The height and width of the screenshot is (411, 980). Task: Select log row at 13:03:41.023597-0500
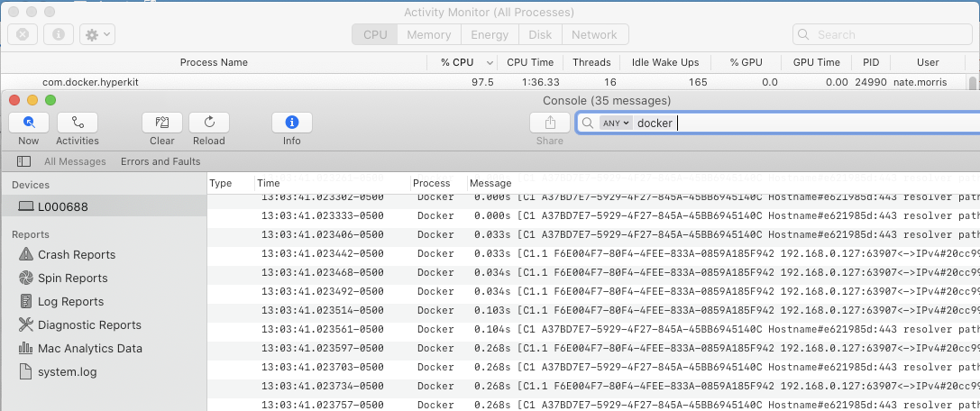pos(594,348)
